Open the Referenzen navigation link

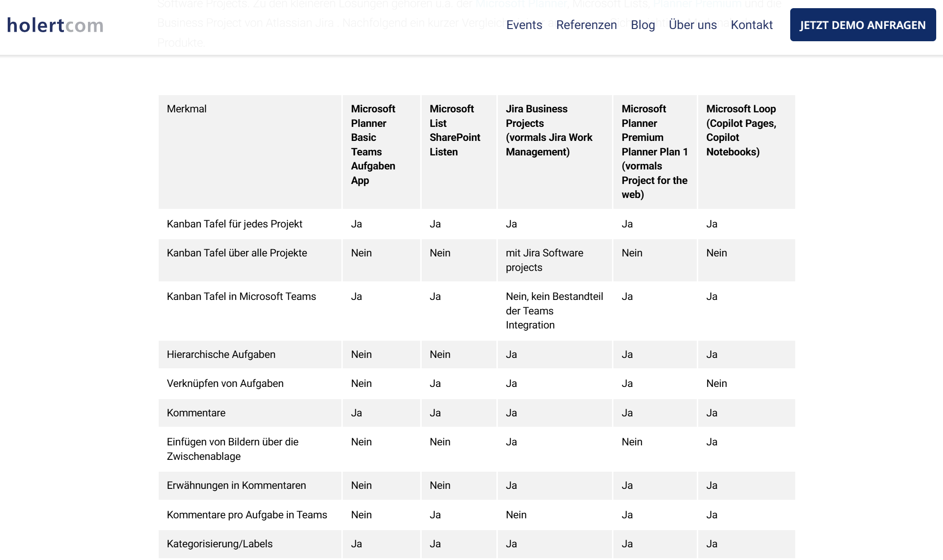[587, 25]
